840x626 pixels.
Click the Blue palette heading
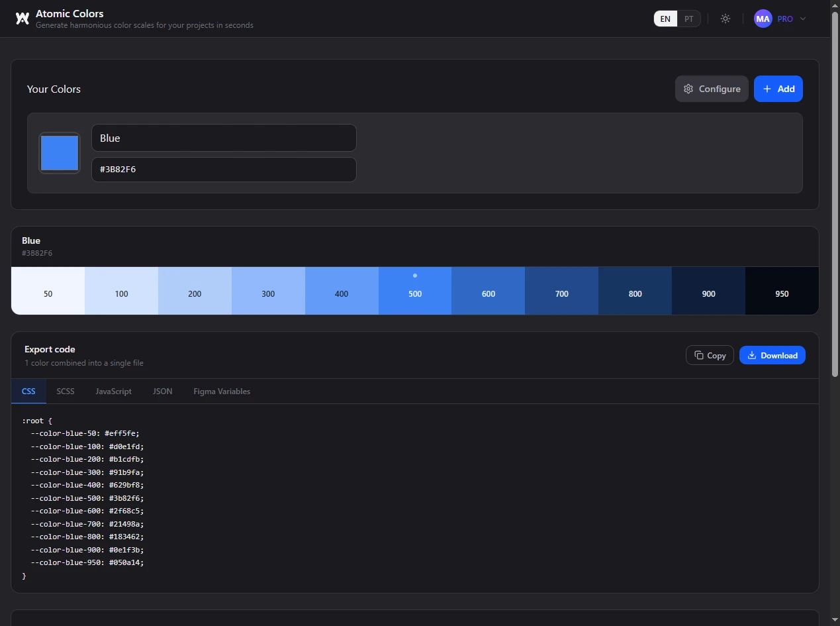pyautogui.click(x=31, y=240)
